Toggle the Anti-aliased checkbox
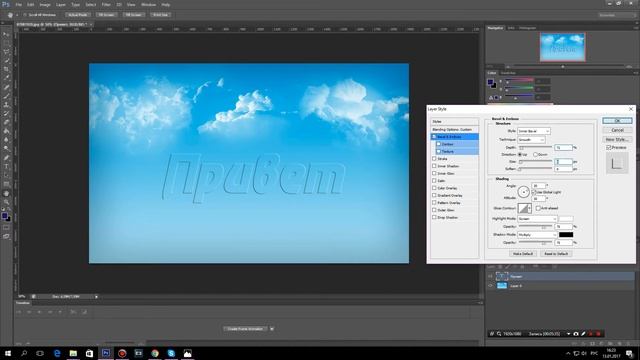This screenshot has height=360, width=640. [538, 208]
